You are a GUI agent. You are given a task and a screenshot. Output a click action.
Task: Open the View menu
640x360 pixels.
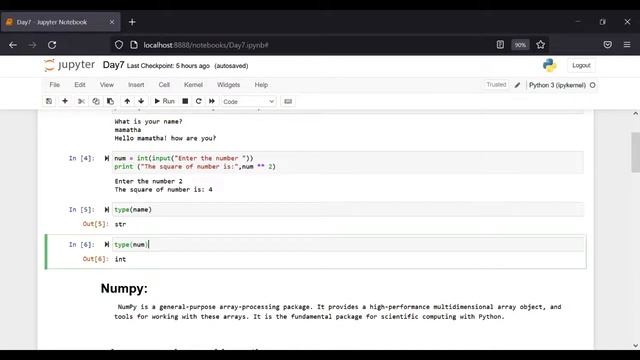coord(107,85)
